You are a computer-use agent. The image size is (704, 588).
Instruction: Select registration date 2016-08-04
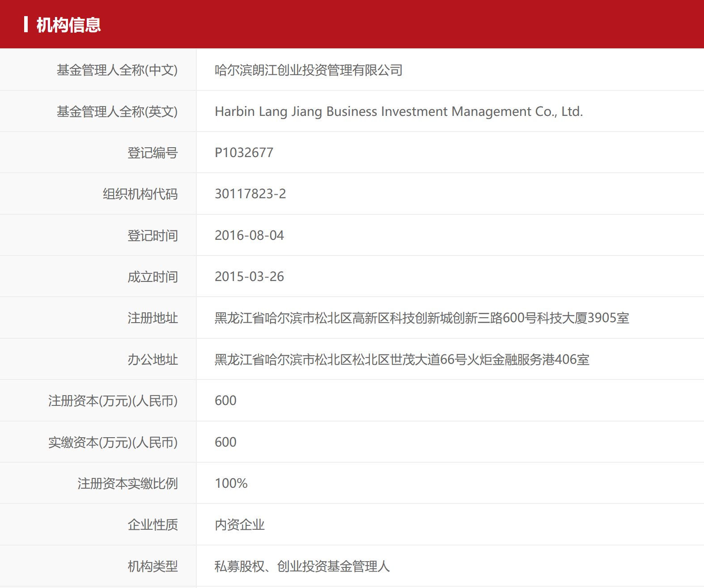(249, 235)
